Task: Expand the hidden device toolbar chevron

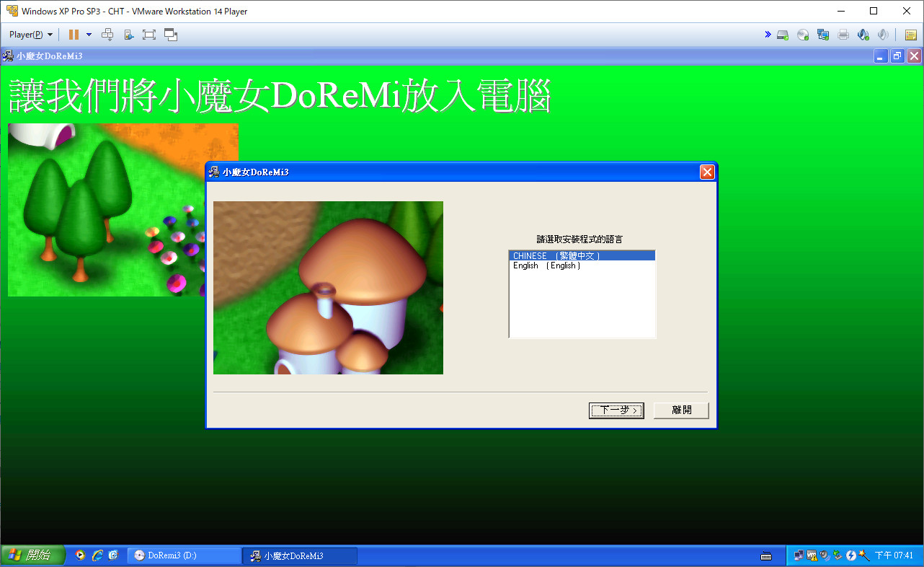Action: [768, 35]
